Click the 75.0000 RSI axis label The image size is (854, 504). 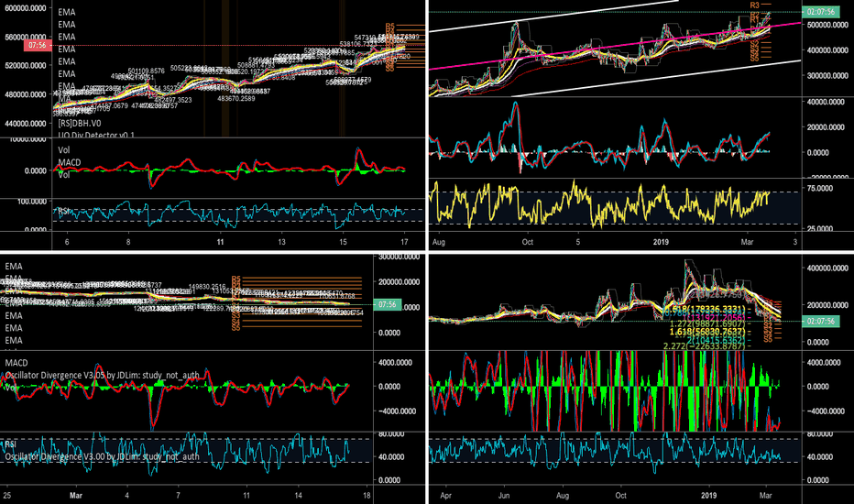point(820,188)
